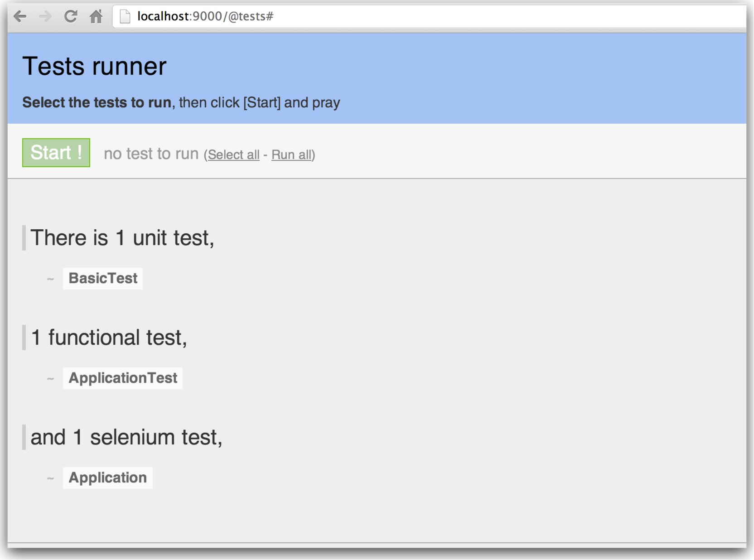
Task: Click the 'and 1 selenium test' heading
Action: coord(126,437)
